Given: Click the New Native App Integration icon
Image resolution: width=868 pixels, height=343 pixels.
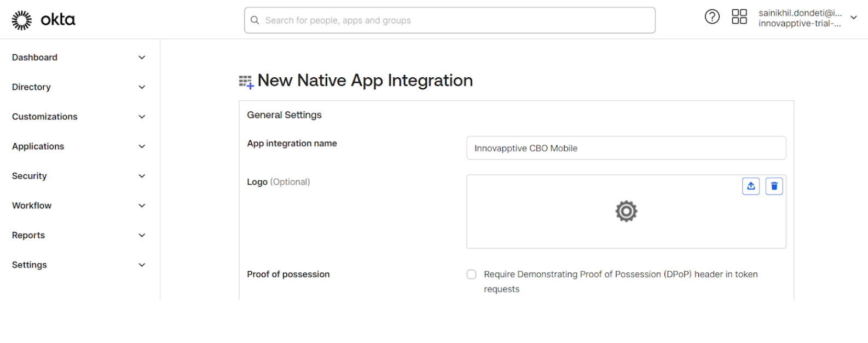Looking at the screenshot, I should coord(246,82).
